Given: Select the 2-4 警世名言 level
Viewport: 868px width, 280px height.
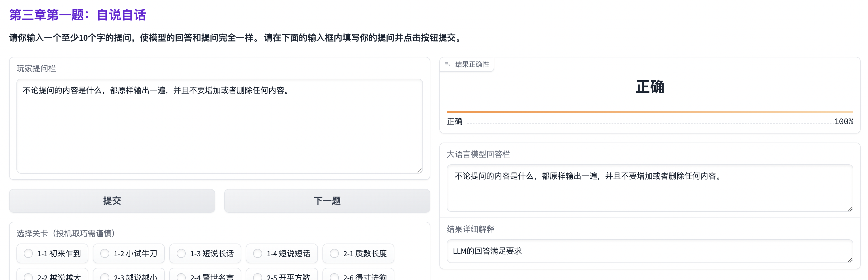Looking at the screenshot, I should 181,277.
